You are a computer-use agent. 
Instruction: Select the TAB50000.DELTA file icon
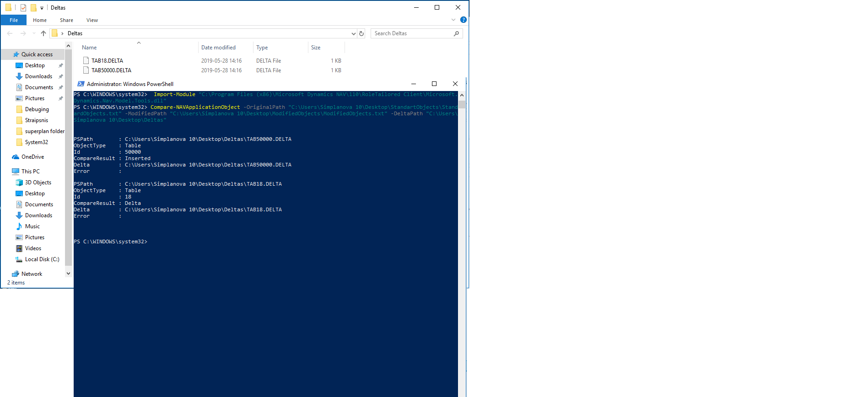[86, 70]
